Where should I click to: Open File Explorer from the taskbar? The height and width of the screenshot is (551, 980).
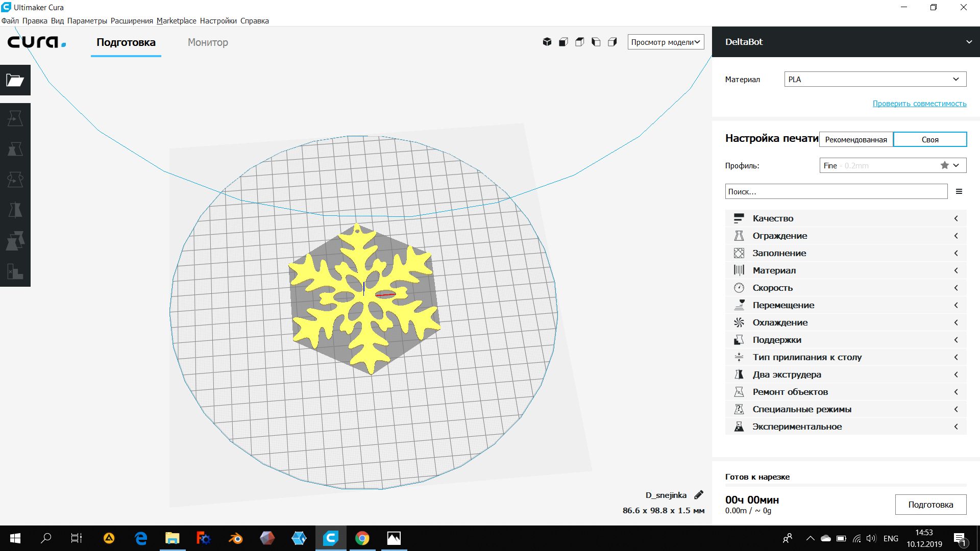pos(172,538)
